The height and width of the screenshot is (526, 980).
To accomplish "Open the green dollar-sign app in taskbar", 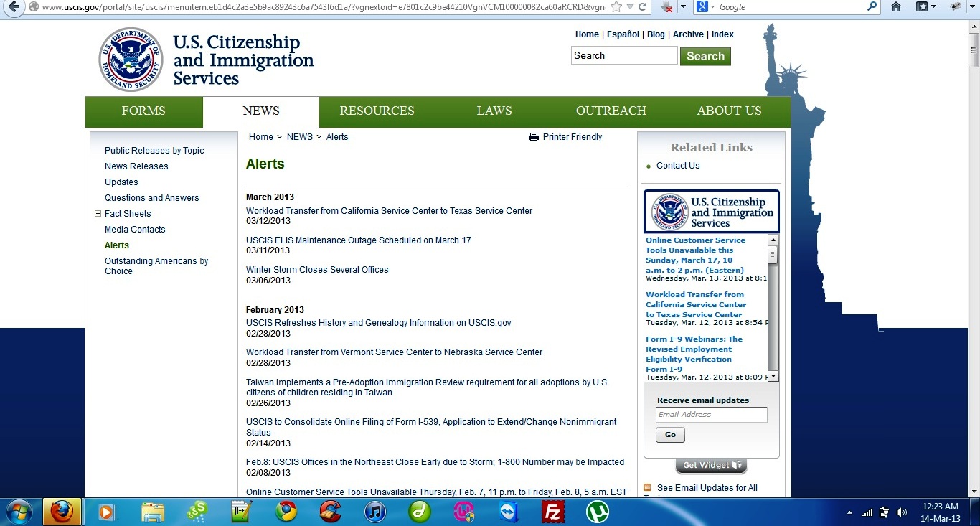I will click(197, 512).
